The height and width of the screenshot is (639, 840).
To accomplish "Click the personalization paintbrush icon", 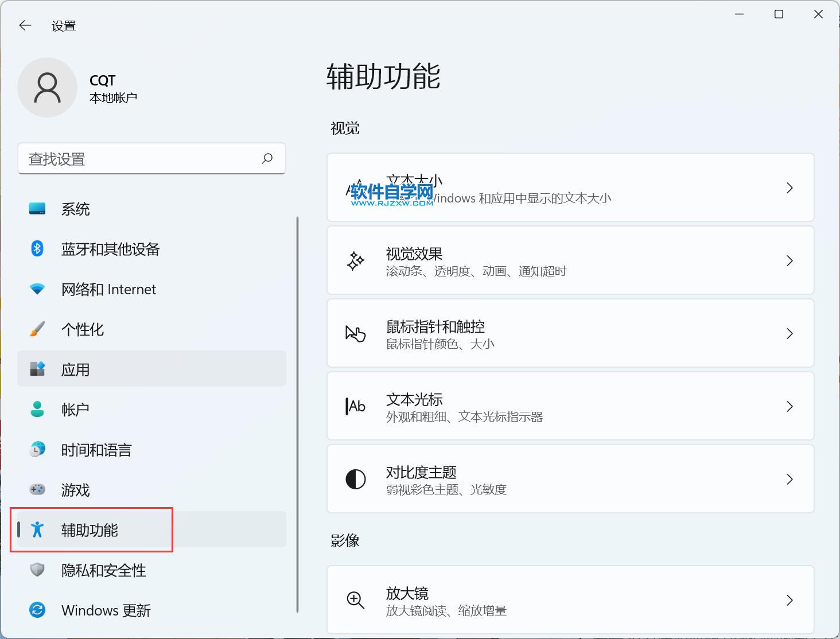I will 37,329.
